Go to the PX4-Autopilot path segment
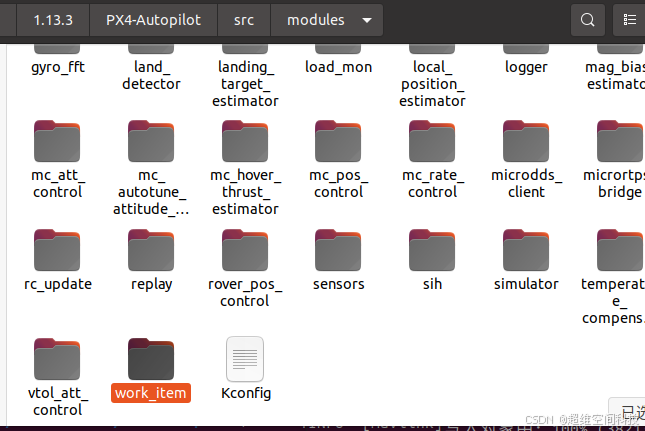This screenshot has height=431, width=645. (x=153, y=20)
